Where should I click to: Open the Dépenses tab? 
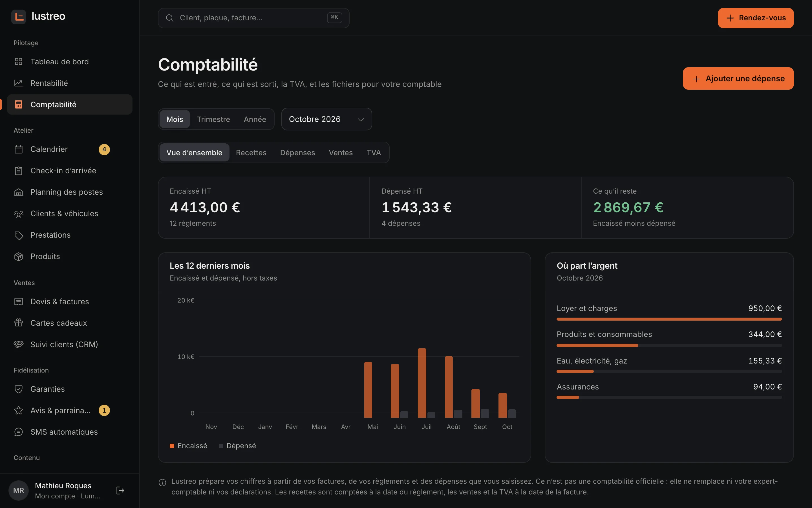tap(298, 152)
